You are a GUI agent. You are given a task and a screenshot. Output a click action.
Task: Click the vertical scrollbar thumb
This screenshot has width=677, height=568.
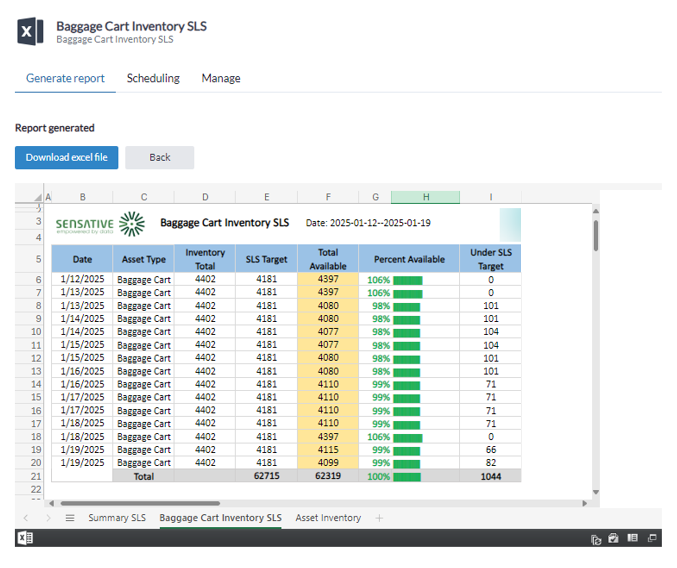[596, 236]
